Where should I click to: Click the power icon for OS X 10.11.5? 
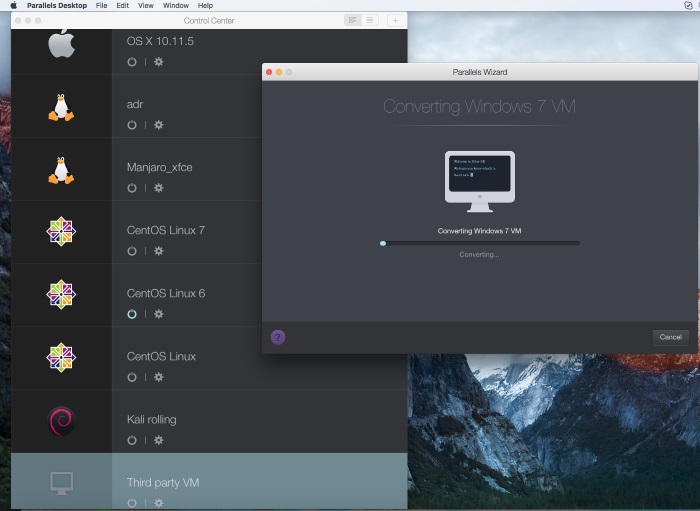pyautogui.click(x=132, y=62)
